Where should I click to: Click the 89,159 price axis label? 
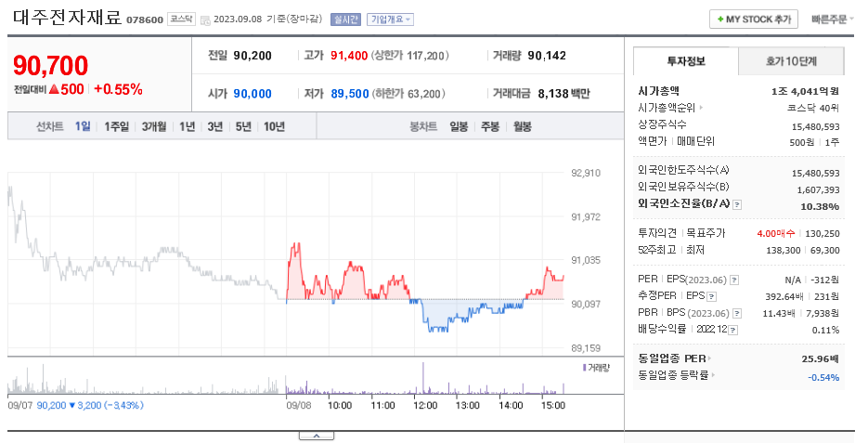pos(586,348)
